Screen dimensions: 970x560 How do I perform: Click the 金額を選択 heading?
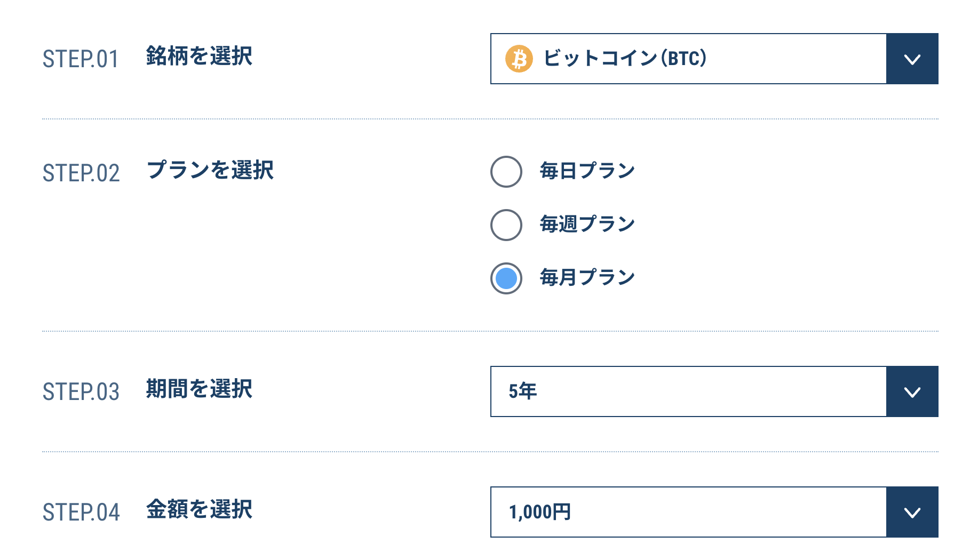199,510
